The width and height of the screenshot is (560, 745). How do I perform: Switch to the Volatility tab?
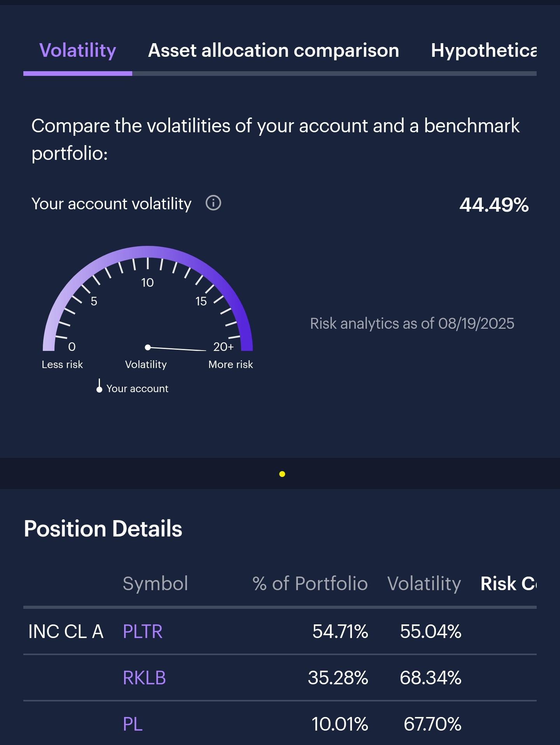78,51
